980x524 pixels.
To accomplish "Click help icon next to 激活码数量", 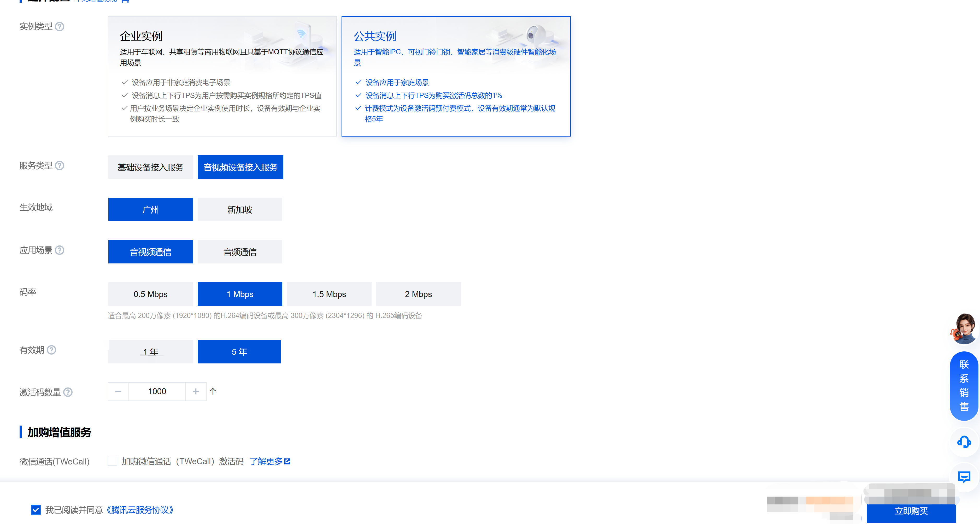I will click(x=68, y=392).
